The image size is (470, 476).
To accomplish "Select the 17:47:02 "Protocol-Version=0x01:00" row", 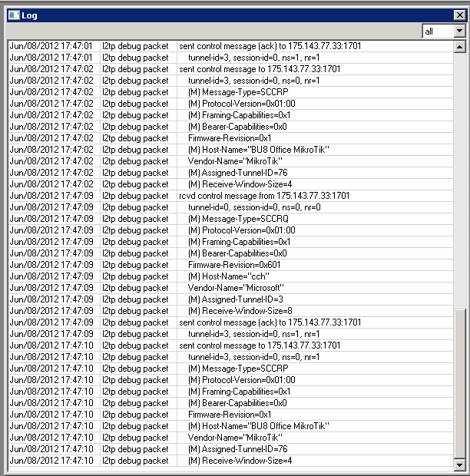I will (230, 104).
